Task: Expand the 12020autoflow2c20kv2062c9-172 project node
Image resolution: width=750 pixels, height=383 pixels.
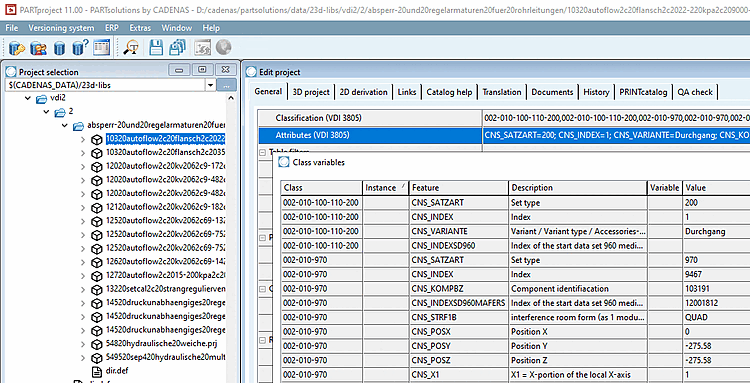Action: 83,167
